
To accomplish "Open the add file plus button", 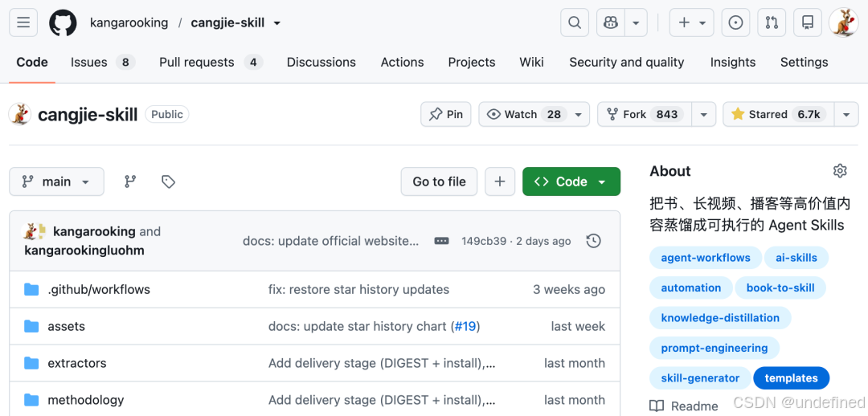I will [500, 181].
